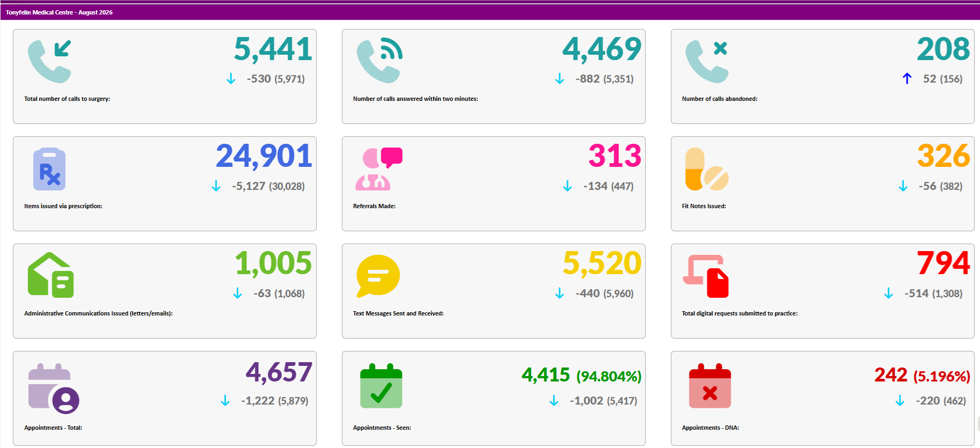
Task: Click the abandoned calls value 208
Action: coord(944,49)
